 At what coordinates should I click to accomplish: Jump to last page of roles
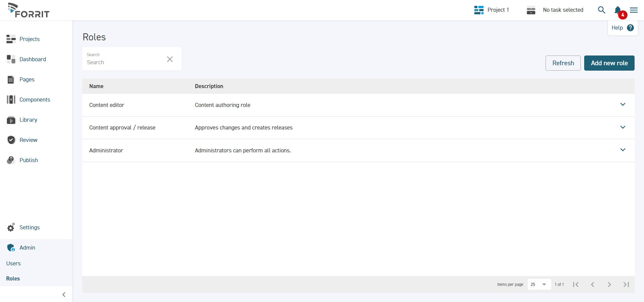tap(626, 285)
